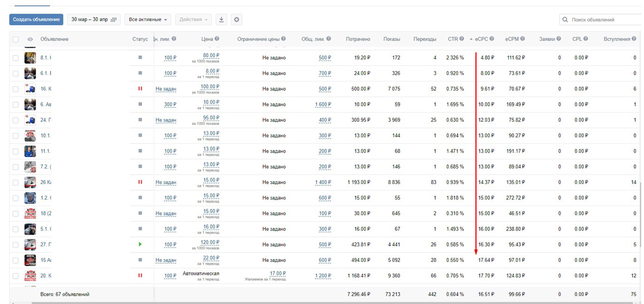
Task: Check the box for ad 24. Г
Action: point(15,120)
